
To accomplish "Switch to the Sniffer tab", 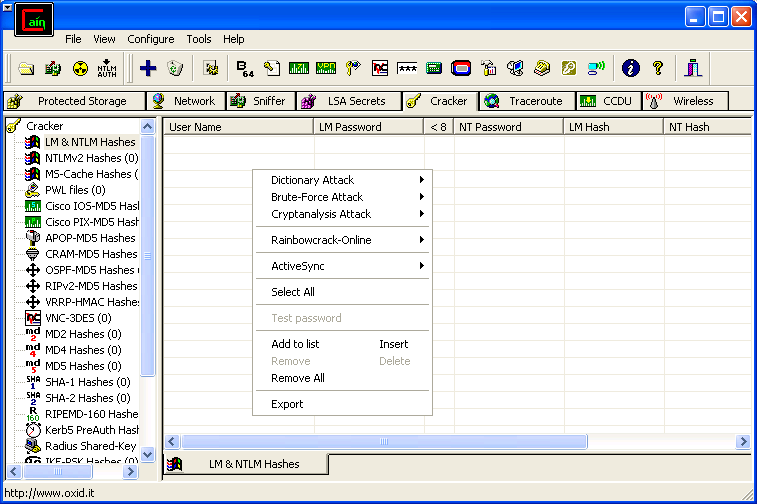I will 260,101.
